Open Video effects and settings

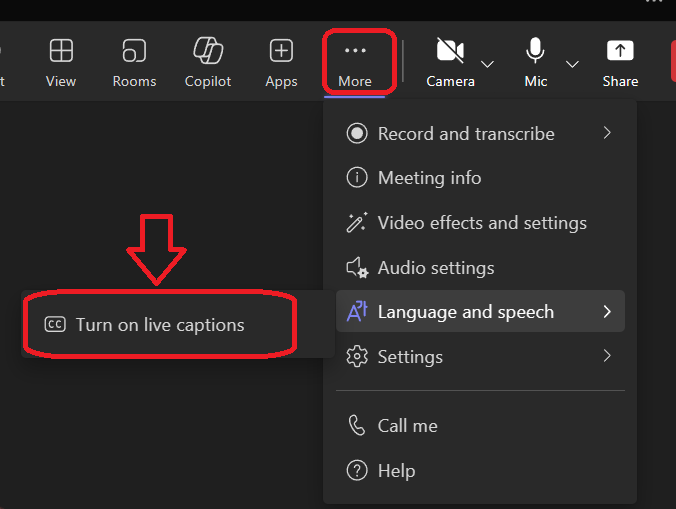click(480, 223)
